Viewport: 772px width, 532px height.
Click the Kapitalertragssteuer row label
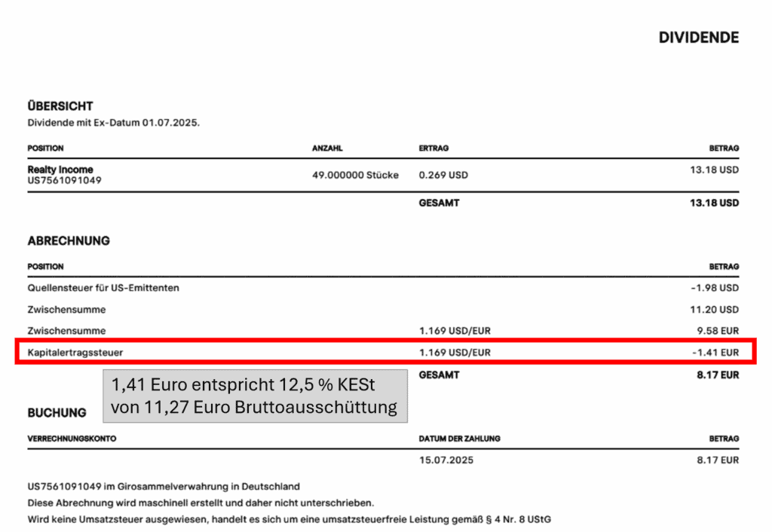(75, 353)
